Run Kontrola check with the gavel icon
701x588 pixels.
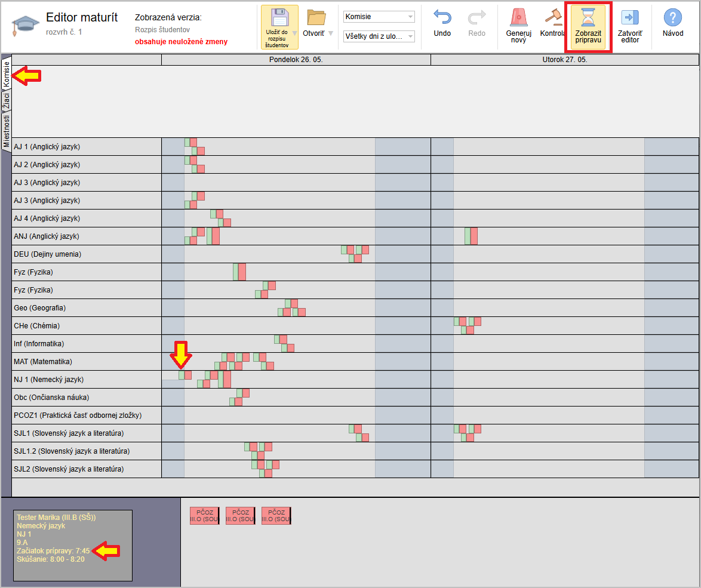(553, 17)
